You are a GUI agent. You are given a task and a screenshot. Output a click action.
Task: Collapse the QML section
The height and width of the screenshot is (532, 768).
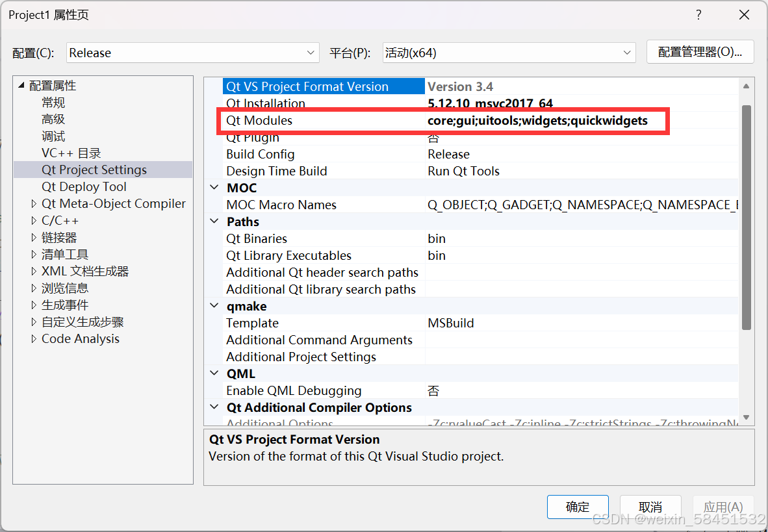(214, 374)
